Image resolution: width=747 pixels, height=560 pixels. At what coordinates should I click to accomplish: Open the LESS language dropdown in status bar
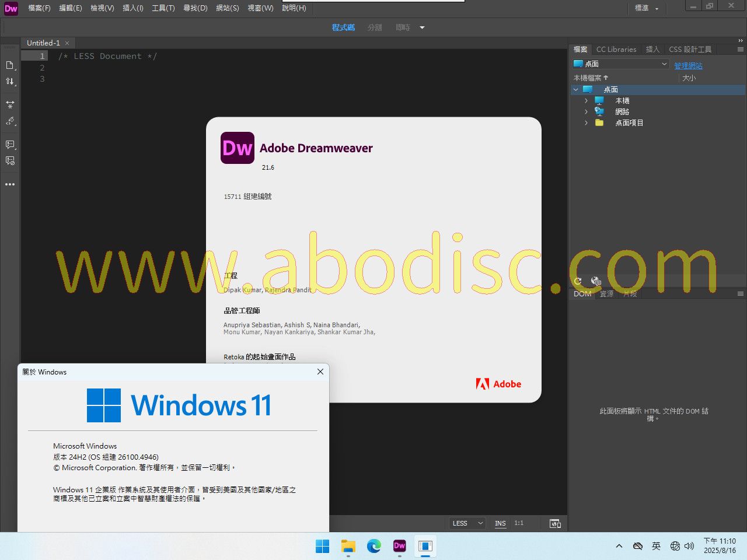[x=466, y=523]
